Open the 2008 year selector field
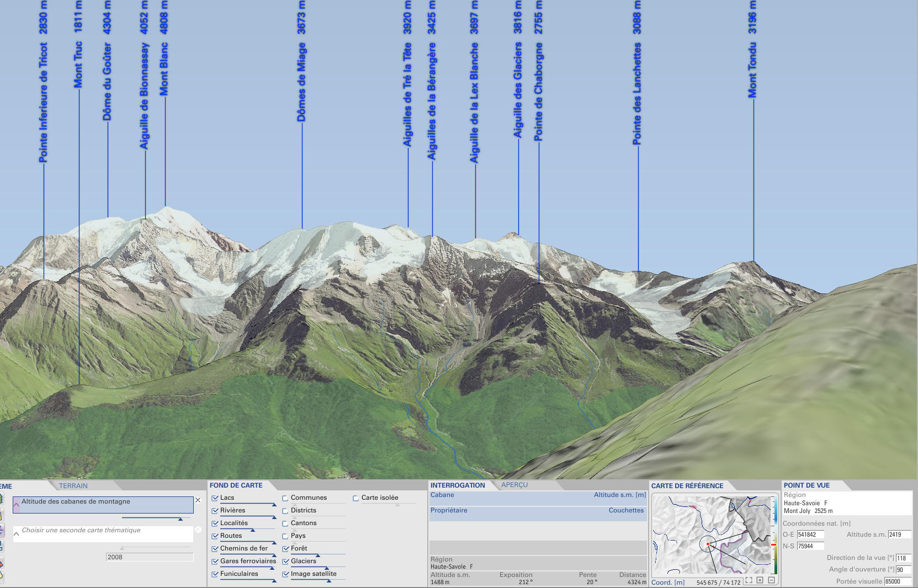 (x=149, y=557)
